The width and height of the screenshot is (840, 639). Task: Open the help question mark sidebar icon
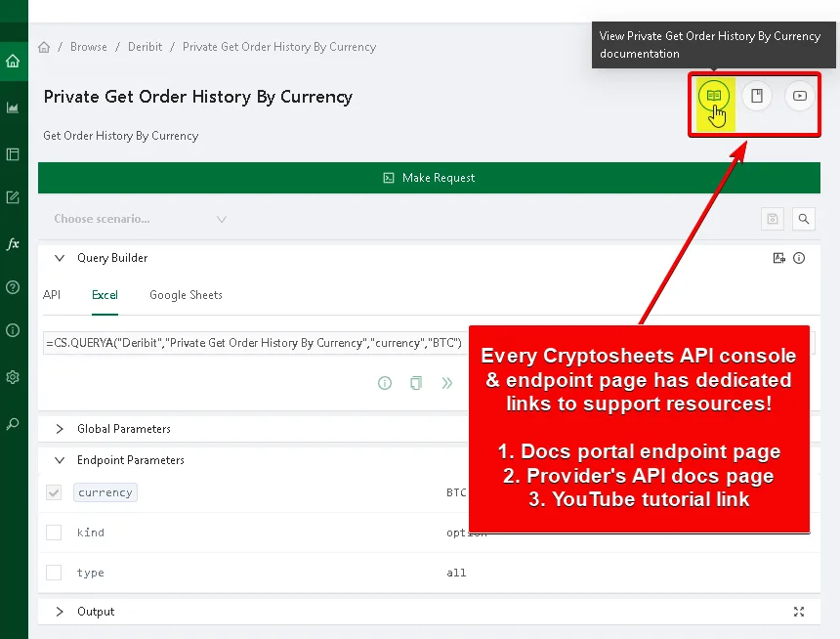tap(13, 287)
